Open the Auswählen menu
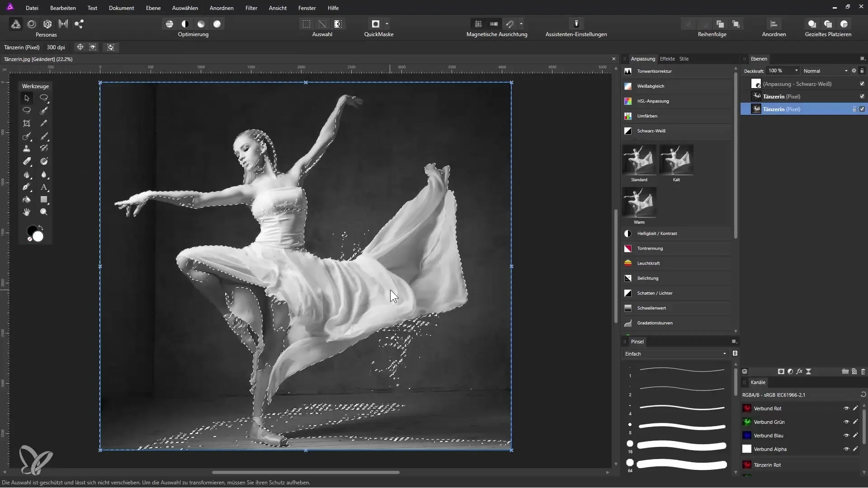This screenshot has width=868, height=488. click(185, 8)
